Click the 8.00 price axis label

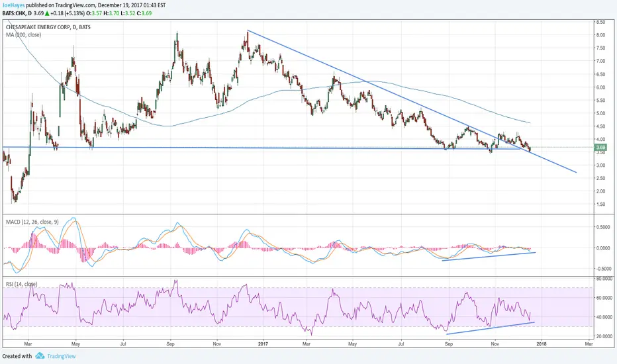600,35
